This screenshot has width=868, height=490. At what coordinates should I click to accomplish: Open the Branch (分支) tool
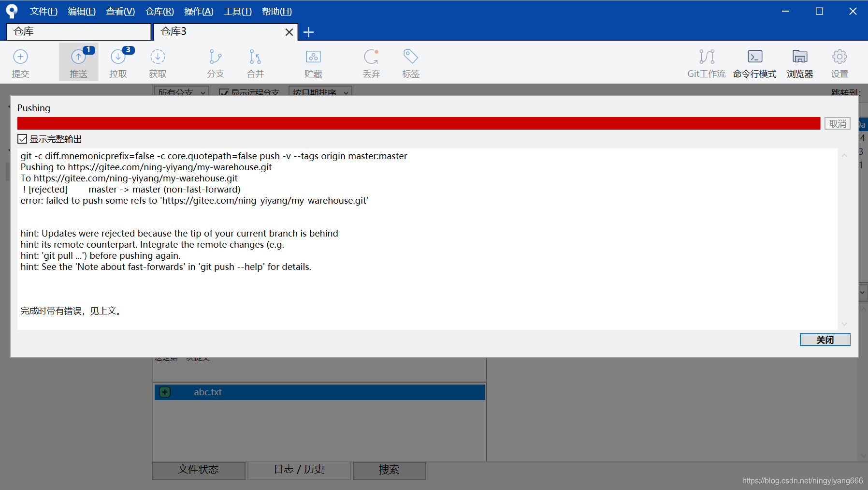pos(216,63)
